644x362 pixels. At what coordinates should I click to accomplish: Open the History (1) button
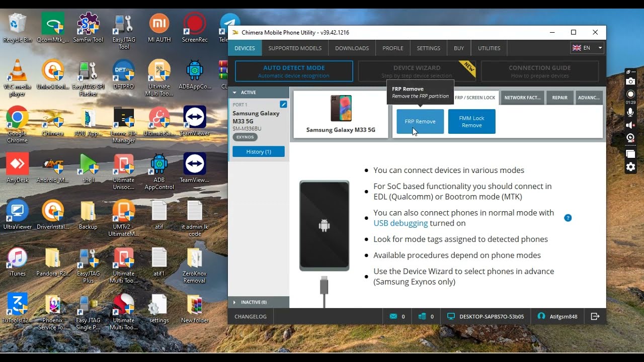[259, 152]
